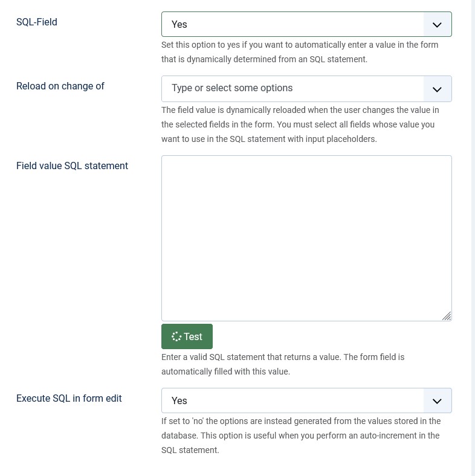Click the word Test on the green button

193,337
